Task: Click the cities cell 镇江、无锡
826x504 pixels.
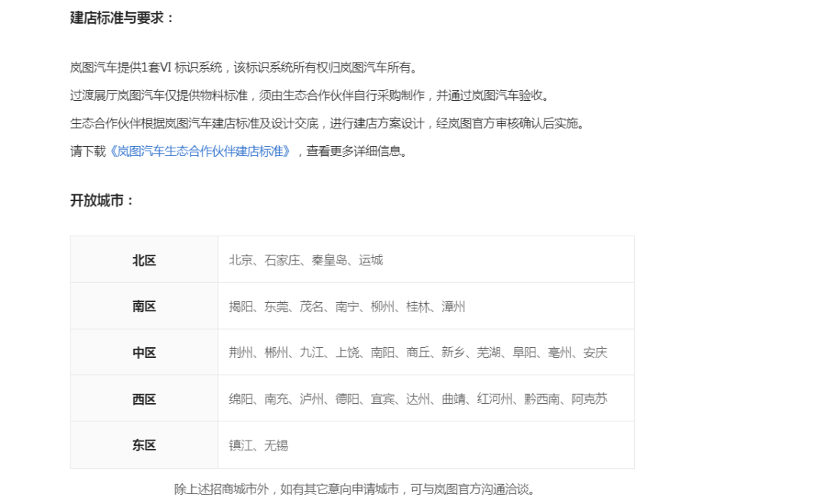Action: [426, 445]
